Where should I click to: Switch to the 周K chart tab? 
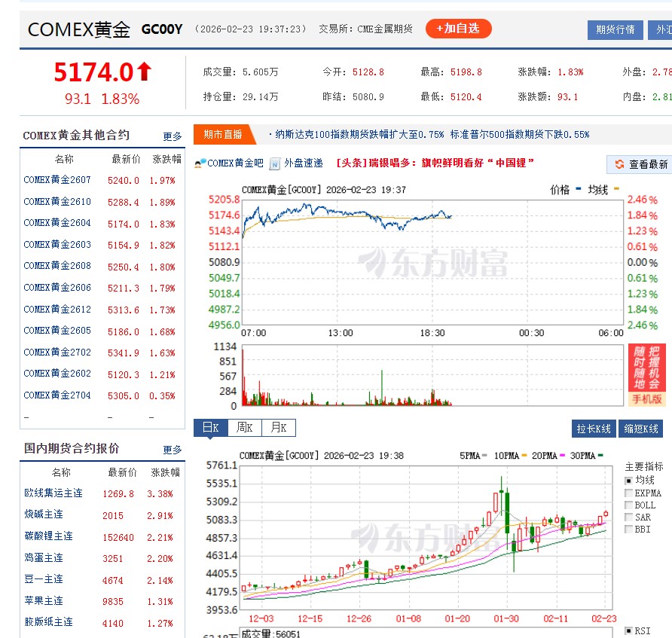245,427
